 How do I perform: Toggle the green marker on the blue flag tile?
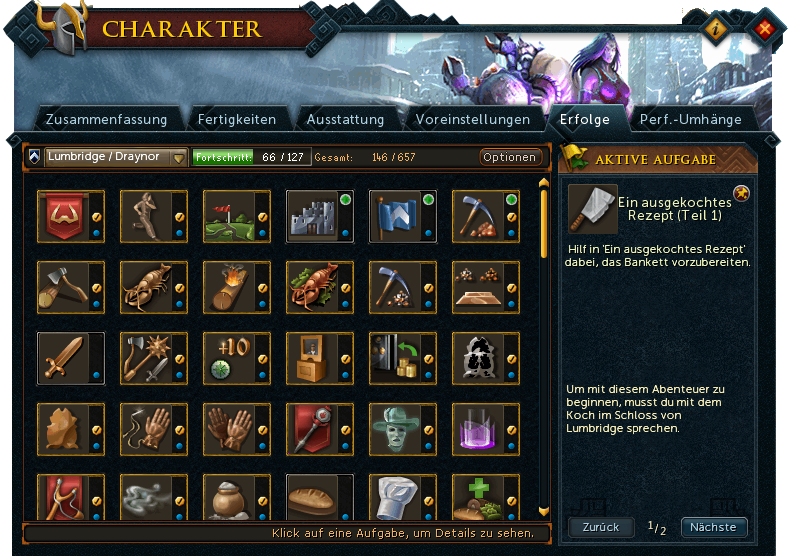point(428,200)
